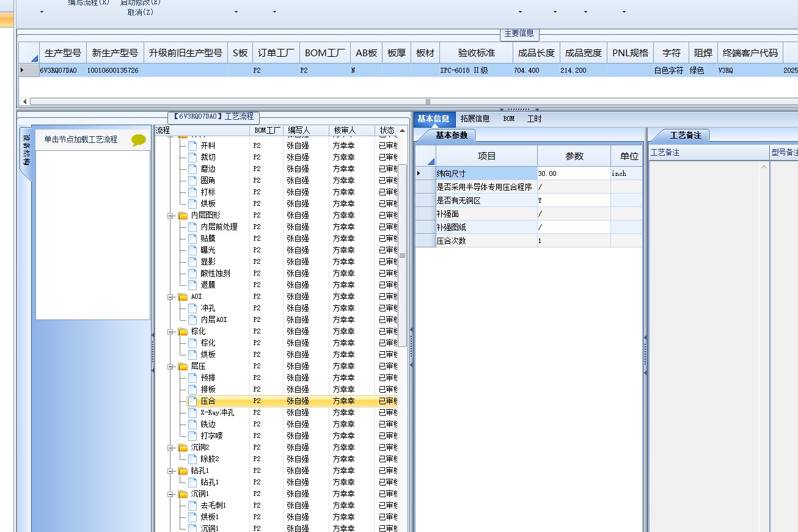This screenshot has width=798, height=532.
Task: Click the file icon beside 磨边
Action: coord(192,169)
